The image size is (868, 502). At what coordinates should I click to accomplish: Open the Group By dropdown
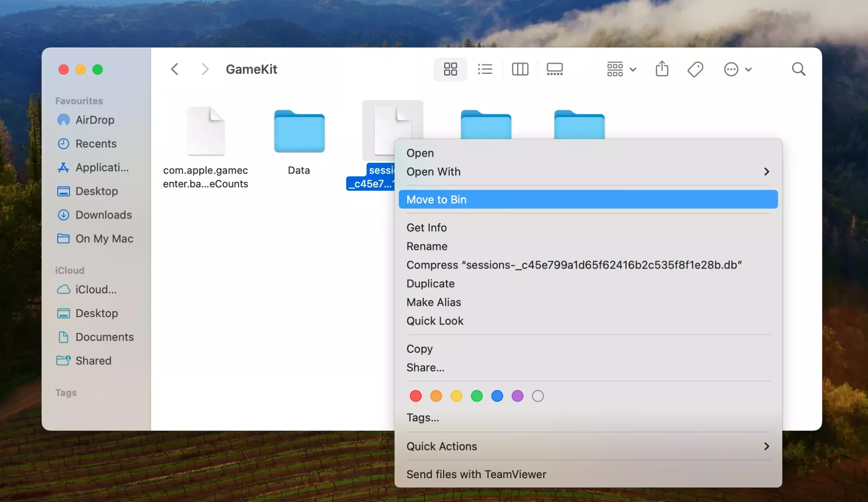point(621,69)
